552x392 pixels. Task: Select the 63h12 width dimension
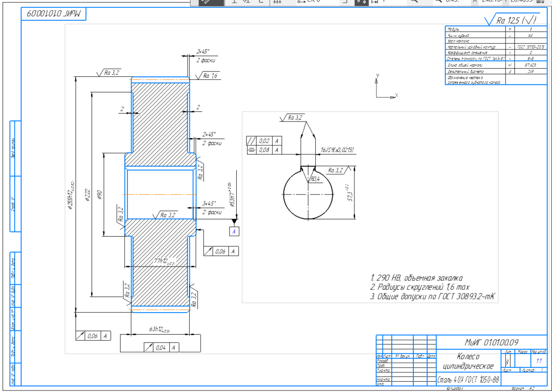click(160, 330)
